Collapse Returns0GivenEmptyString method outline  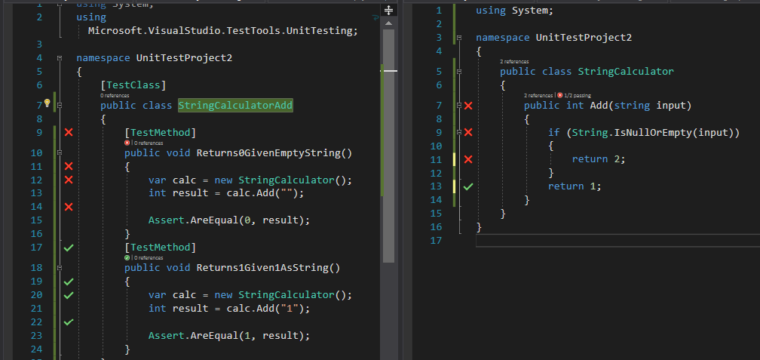click(59, 153)
